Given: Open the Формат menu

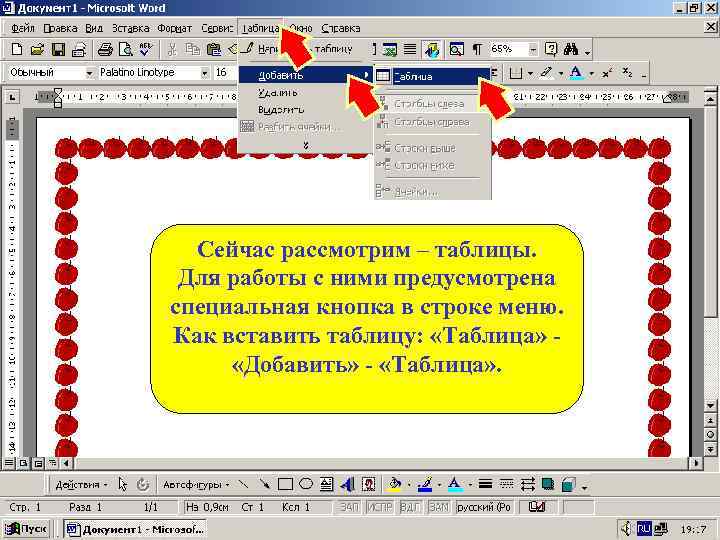Looking at the screenshot, I should (174, 28).
